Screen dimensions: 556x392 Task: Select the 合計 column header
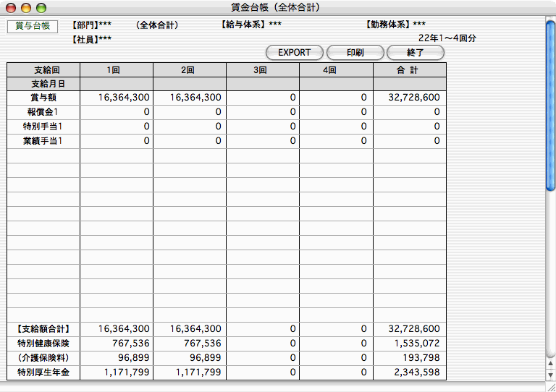409,70
